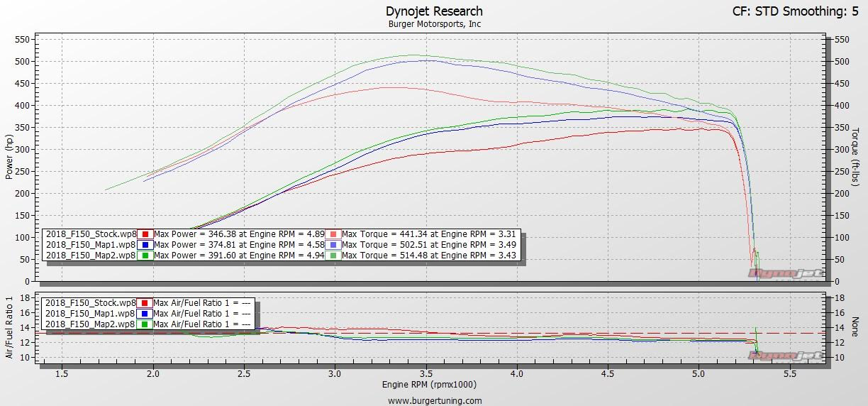Click the Dynojet Research title
Image resolution: width=868 pixels, height=406 pixels.
[434, 11]
